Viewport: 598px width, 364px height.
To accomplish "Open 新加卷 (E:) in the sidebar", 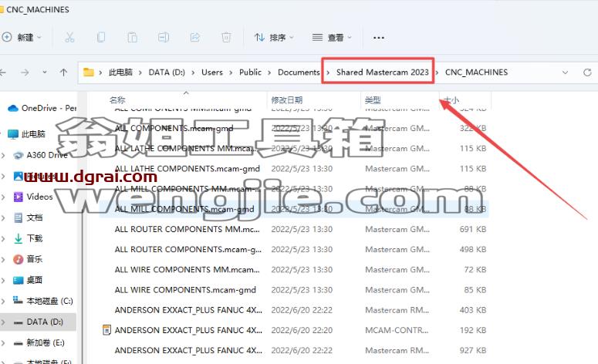I will point(39,342).
